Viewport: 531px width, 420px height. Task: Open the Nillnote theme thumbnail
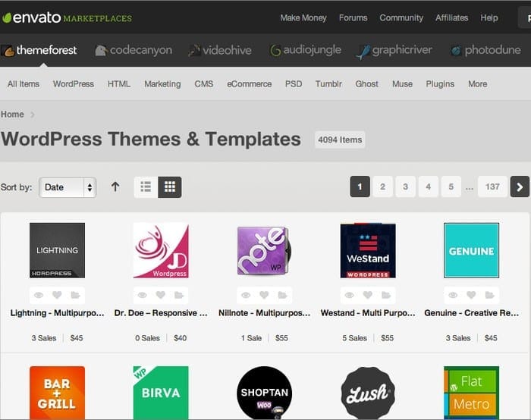coord(264,250)
